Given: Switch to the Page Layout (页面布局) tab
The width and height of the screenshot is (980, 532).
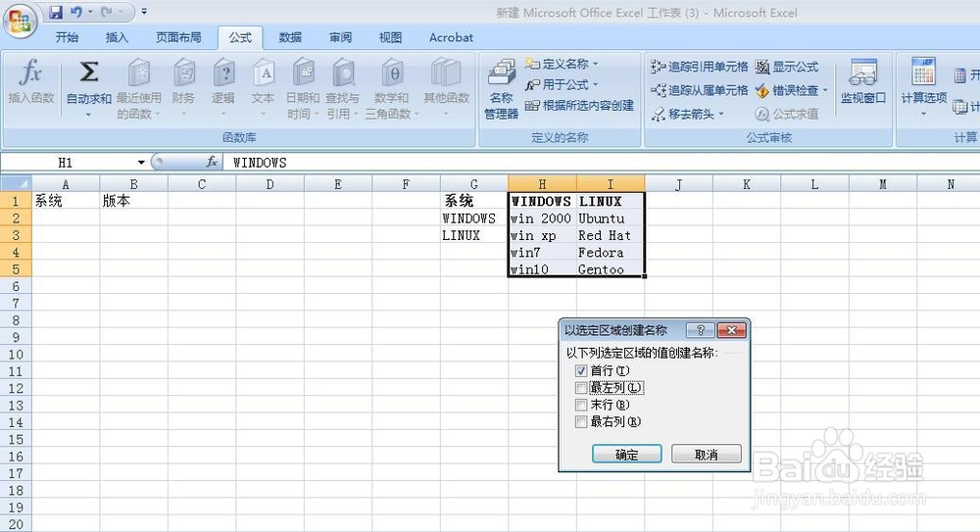Looking at the screenshot, I should (x=178, y=37).
